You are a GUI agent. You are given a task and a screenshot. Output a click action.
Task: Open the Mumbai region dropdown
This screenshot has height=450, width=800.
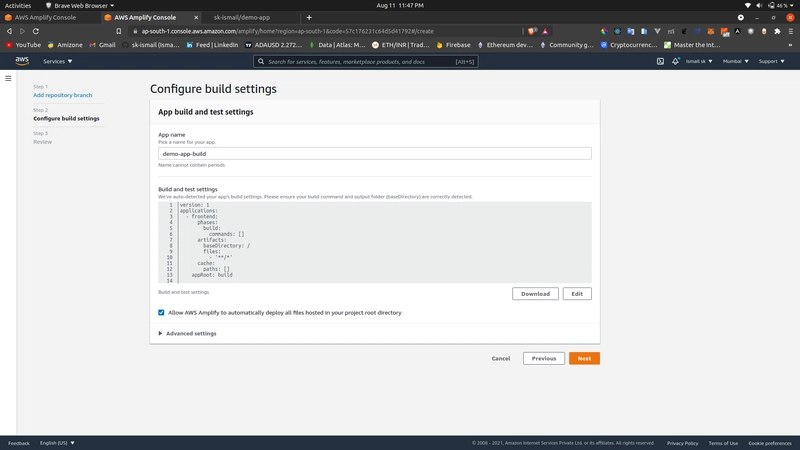[735, 61]
